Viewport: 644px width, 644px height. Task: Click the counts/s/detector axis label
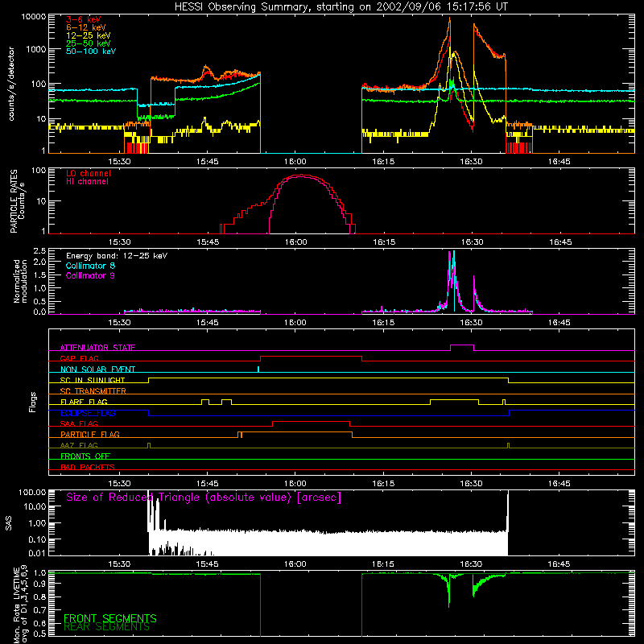click(x=11, y=84)
